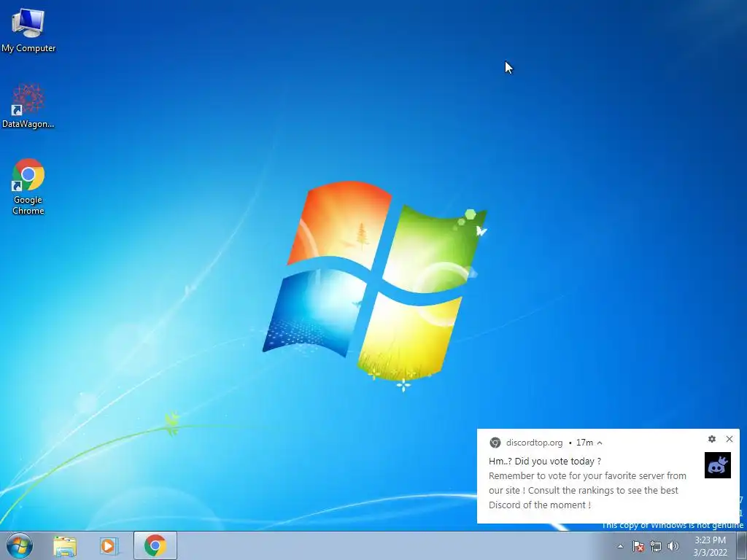Open the Action Center flag icon
The height and width of the screenshot is (560, 747).
click(x=638, y=546)
